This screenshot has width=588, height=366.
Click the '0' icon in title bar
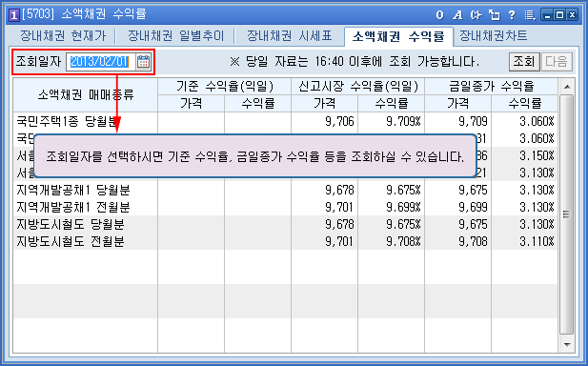440,15
